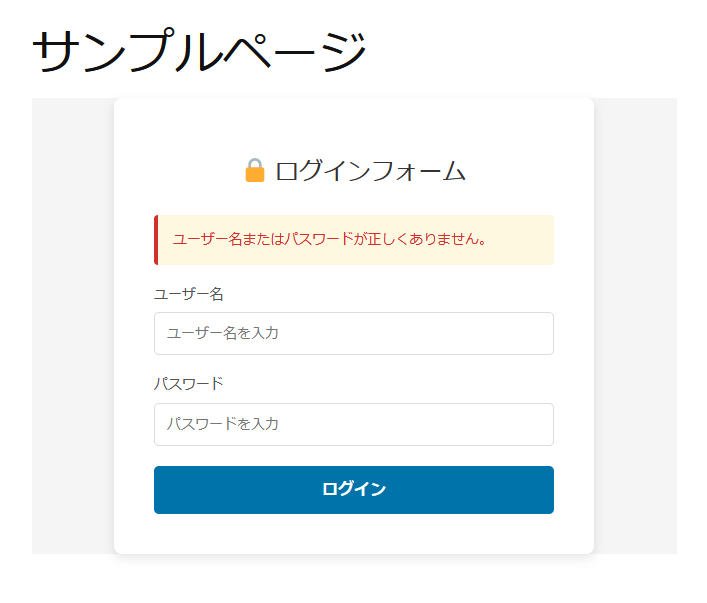Click the gray area right of login card
This screenshot has height=603, width=707.
point(636,330)
